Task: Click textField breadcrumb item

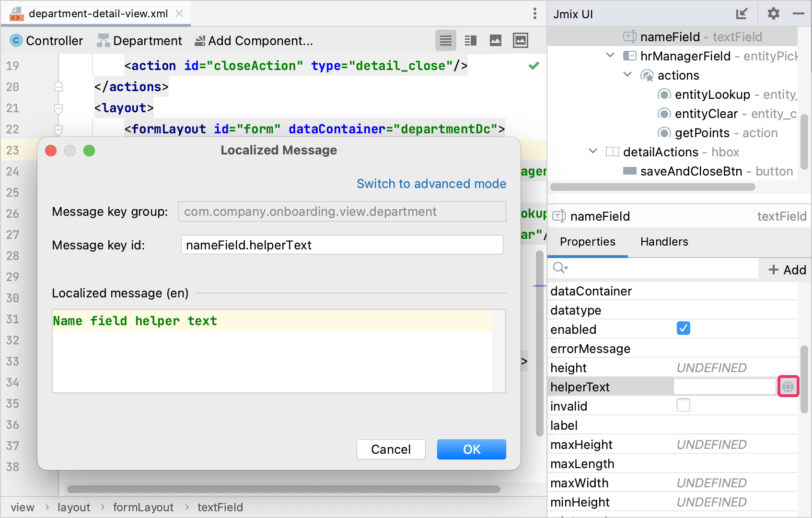Action: click(x=220, y=507)
